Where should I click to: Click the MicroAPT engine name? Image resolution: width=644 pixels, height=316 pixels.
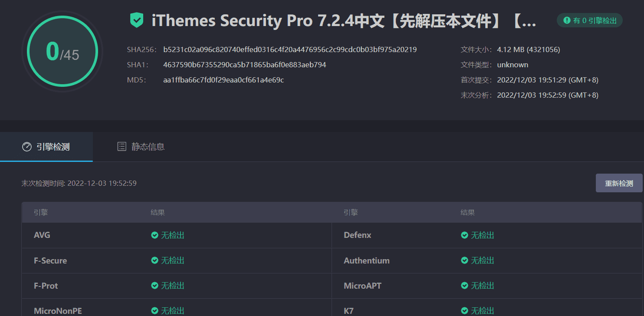click(363, 286)
